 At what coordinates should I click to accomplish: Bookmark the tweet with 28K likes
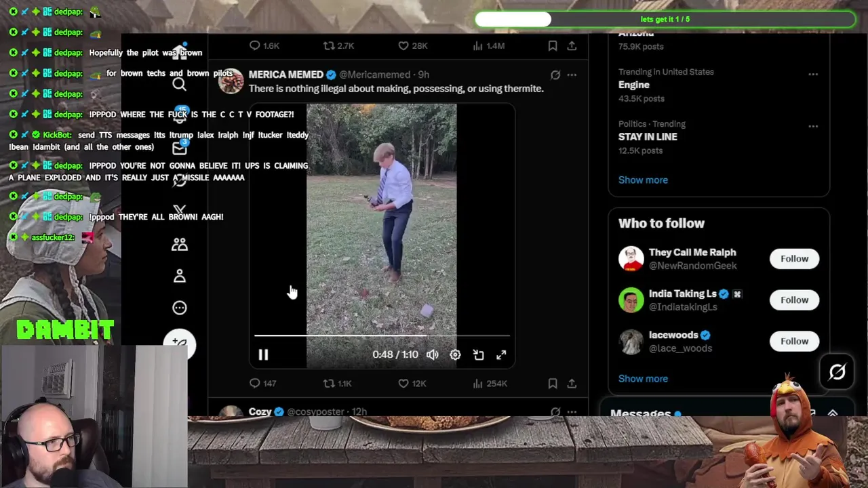pyautogui.click(x=553, y=45)
